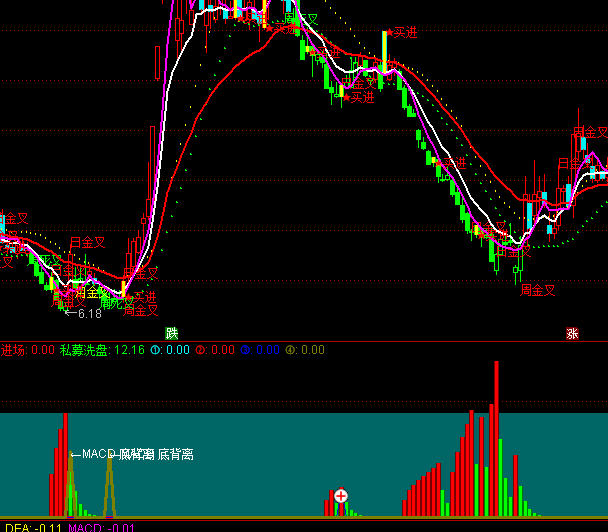Click the second olive triangle peak in indicator

pos(109,462)
